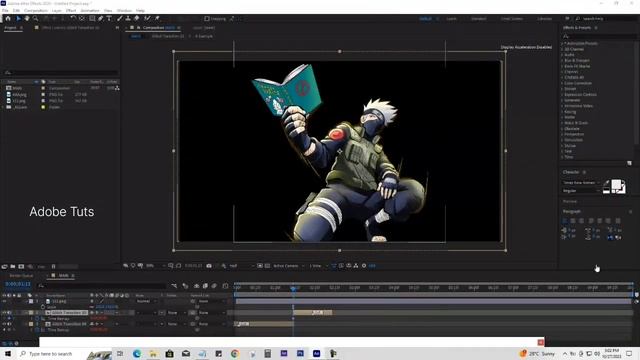Open the File menu
The height and width of the screenshot is (360, 640).
(5, 11)
